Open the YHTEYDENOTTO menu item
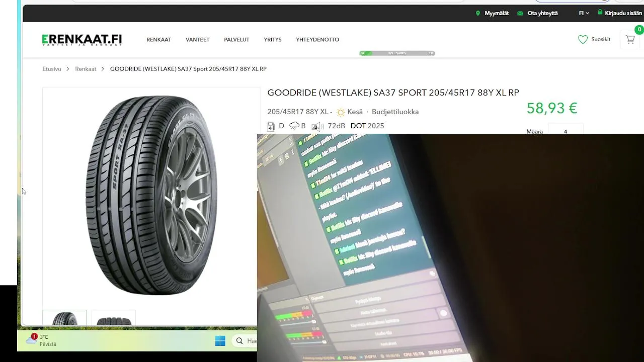This screenshot has width=644, height=362. (x=317, y=40)
